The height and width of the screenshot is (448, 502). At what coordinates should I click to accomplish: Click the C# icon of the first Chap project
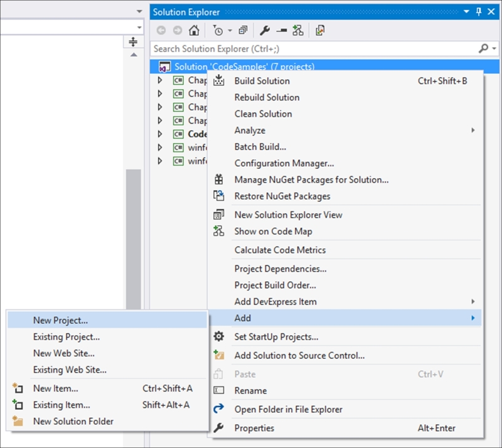178,80
